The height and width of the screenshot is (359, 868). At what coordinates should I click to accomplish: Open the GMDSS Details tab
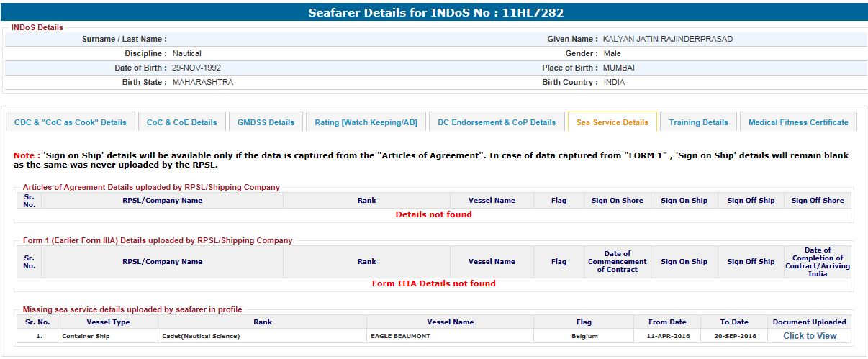[266, 122]
